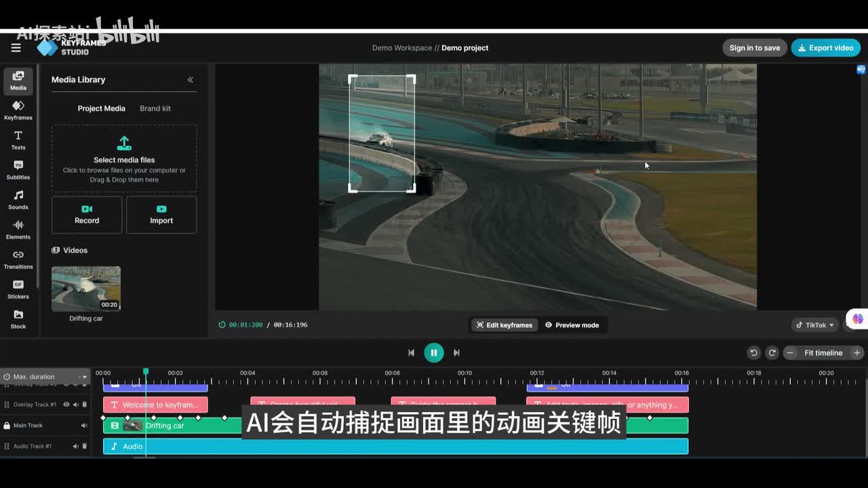
Task: Open the Transitions panel
Action: click(18, 260)
